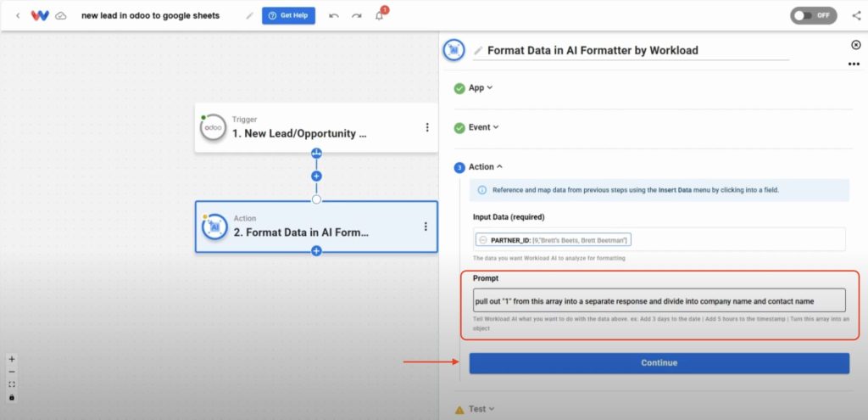Add a step after the action

(316, 251)
